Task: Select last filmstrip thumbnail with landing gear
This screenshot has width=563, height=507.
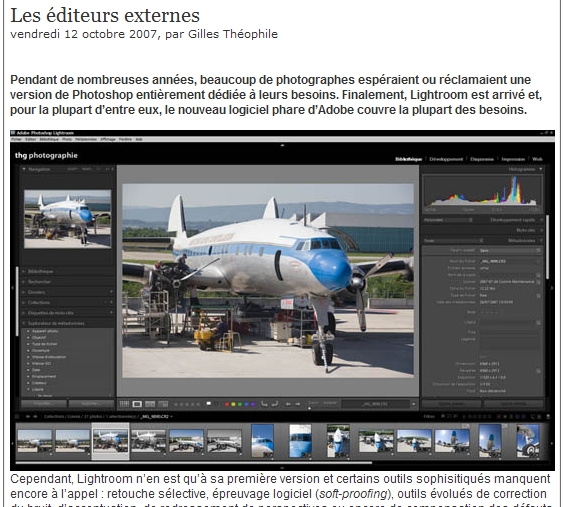Action: [x=528, y=441]
